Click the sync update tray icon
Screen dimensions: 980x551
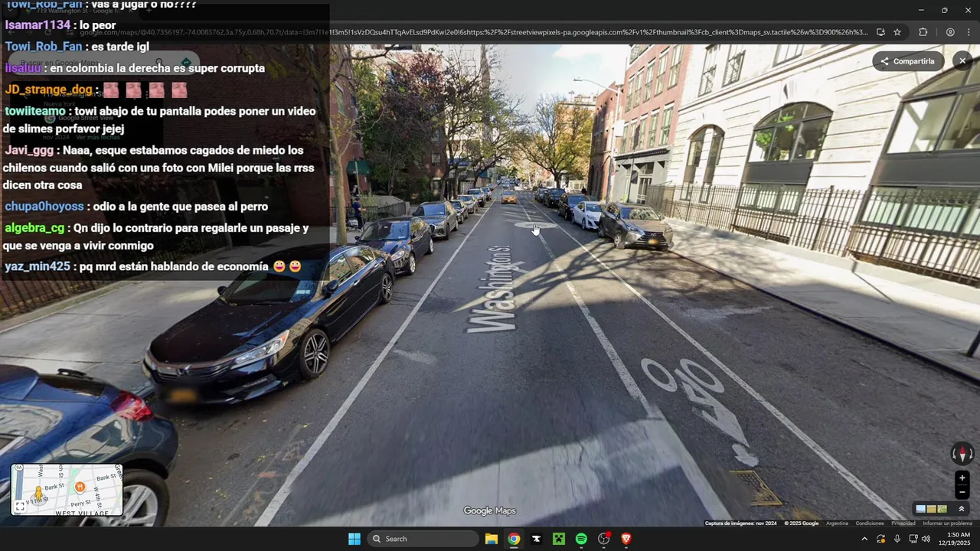(x=881, y=539)
